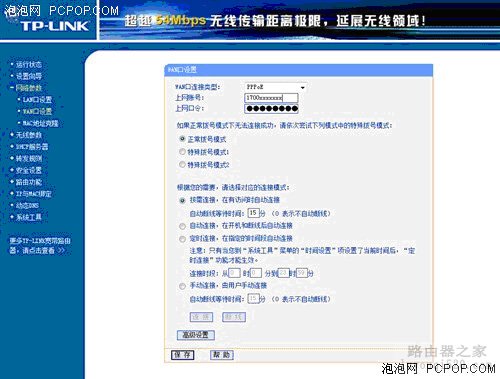
Task: Choose 定时连接 scheduled connection radio
Action: pos(182,239)
